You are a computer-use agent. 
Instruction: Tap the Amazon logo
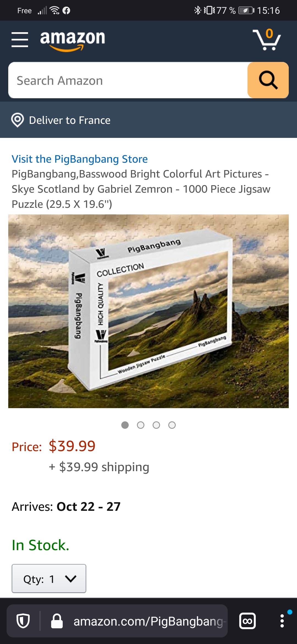(73, 40)
